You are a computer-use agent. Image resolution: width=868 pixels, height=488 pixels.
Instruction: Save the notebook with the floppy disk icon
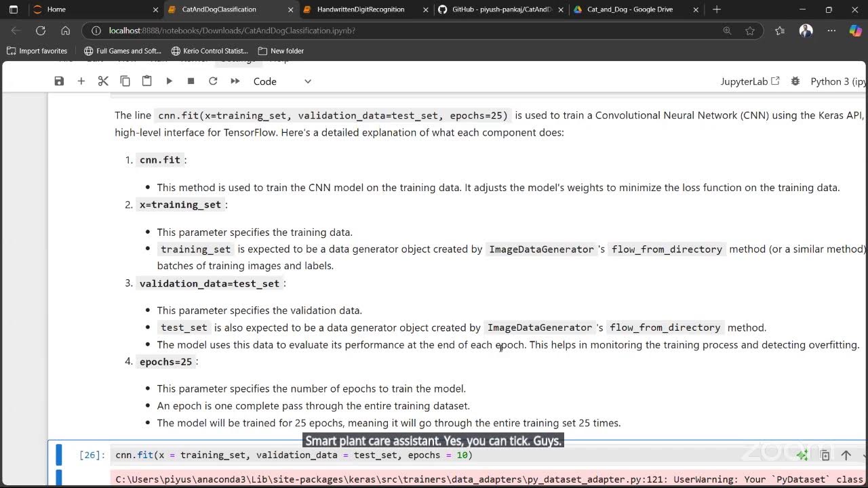click(x=59, y=81)
